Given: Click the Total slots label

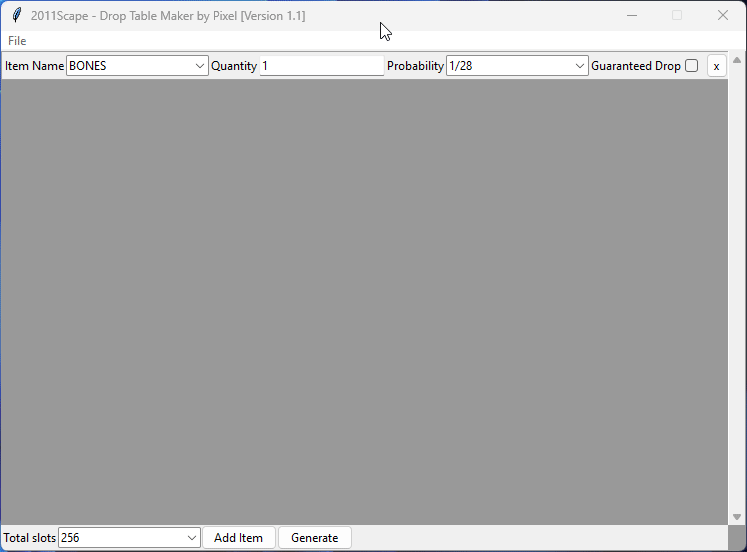Looking at the screenshot, I should [x=30, y=538].
